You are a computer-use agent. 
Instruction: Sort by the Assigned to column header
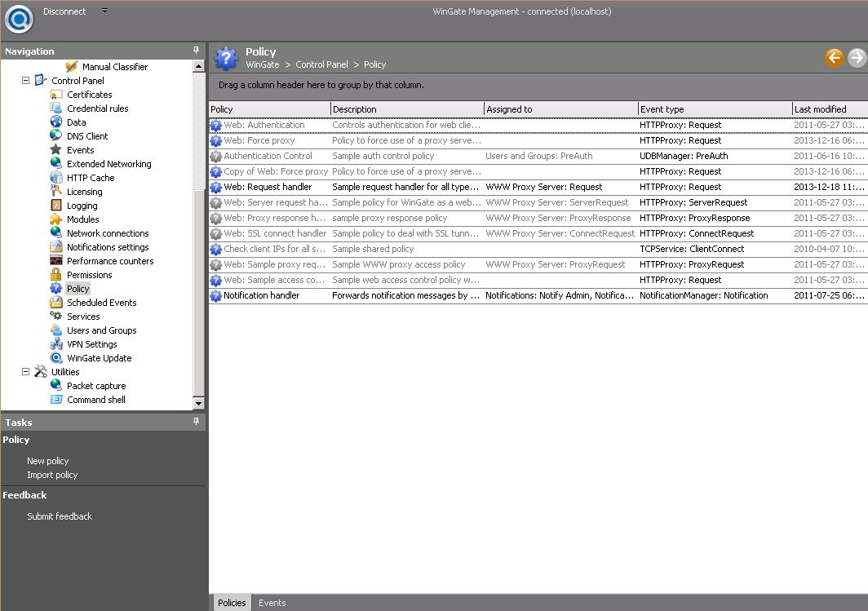(x=560, y=109)
